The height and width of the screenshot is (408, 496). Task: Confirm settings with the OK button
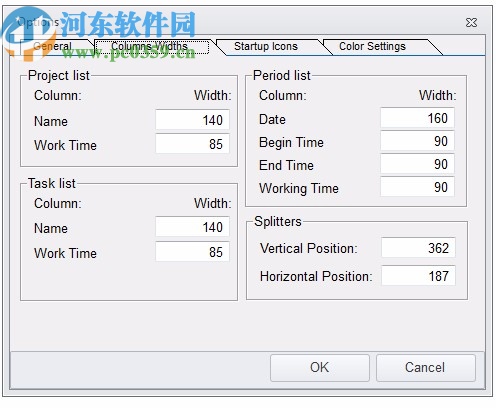(320, 368)
